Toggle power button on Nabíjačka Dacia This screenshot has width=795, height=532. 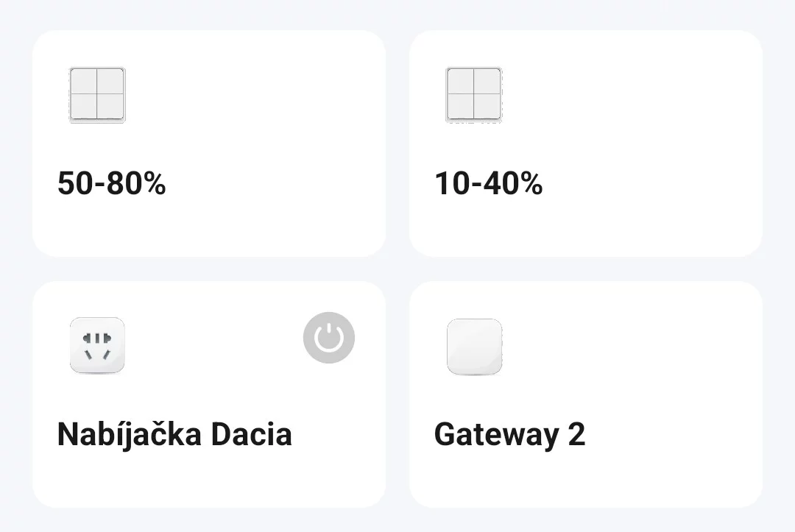coord(329,338)
